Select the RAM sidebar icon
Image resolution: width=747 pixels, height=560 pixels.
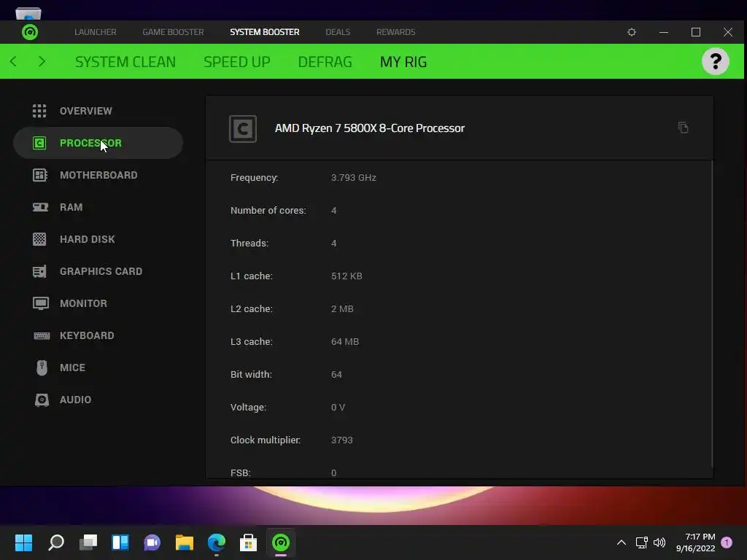(x=40, y=207)
